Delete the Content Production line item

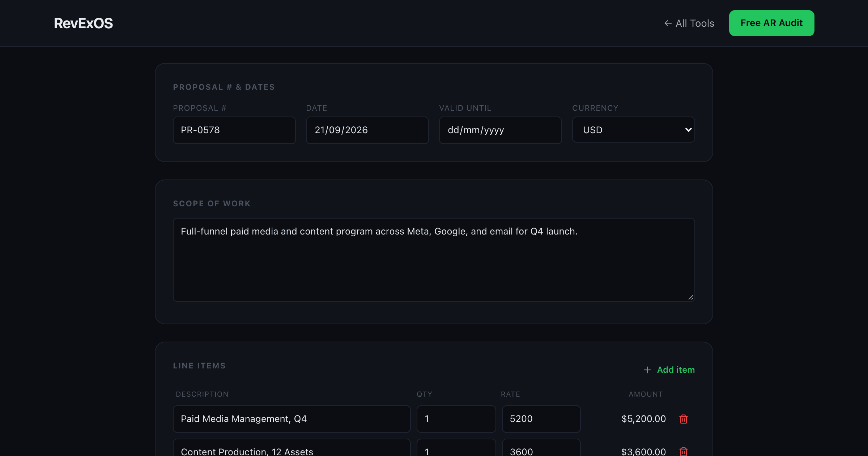pyautogui.click(x=683, y=451)
